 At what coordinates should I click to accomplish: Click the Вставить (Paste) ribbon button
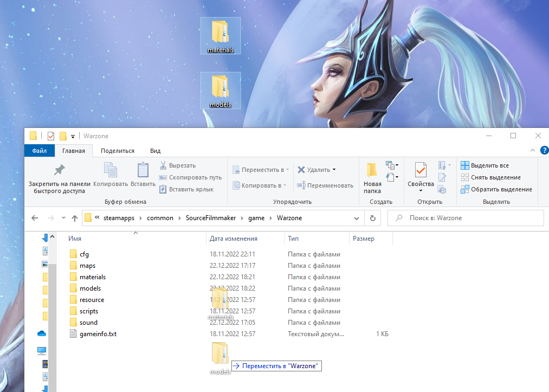[x=143, y=175]
